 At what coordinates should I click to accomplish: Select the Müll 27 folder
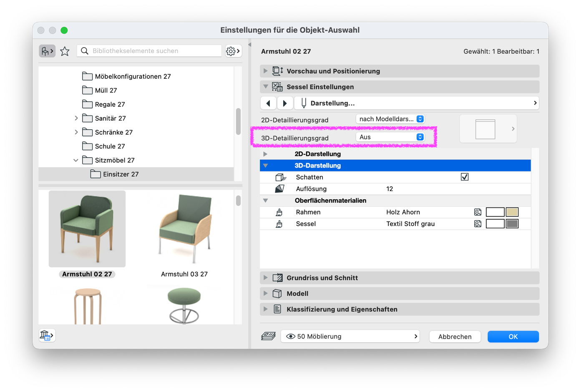(100, 90)
